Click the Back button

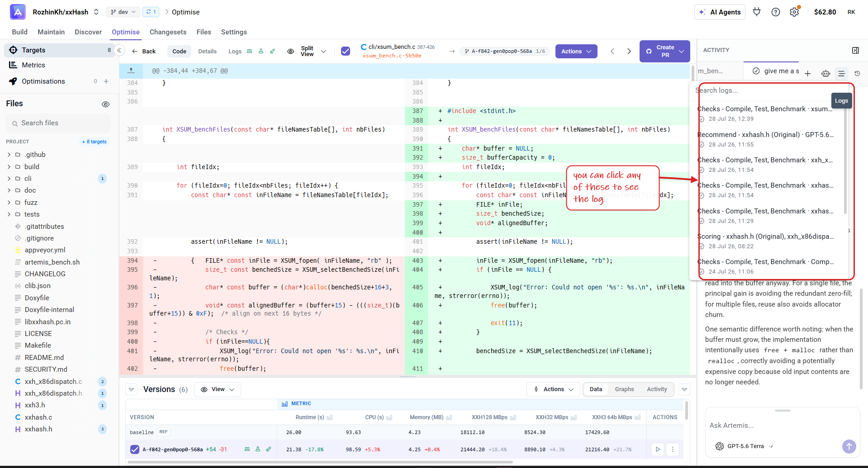tap(144, 51)
